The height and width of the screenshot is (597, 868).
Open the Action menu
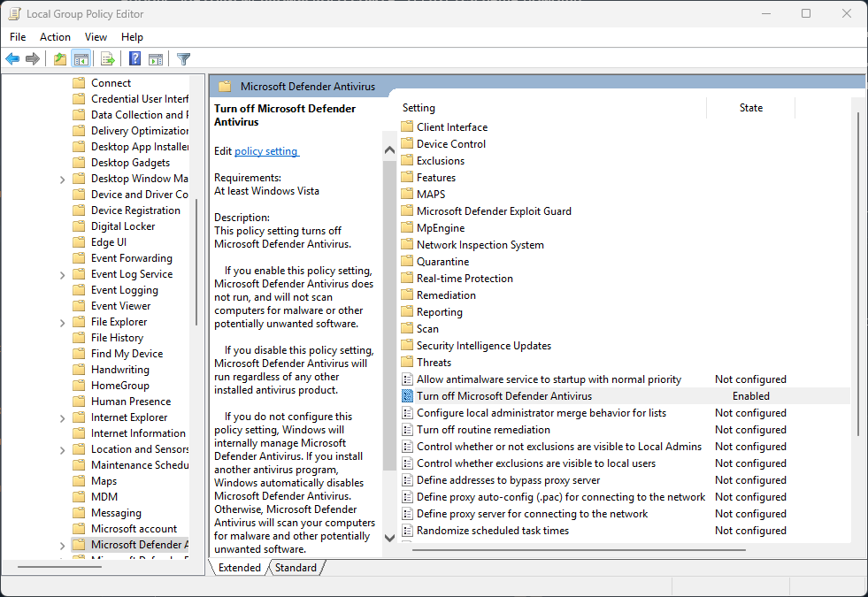(x=55, y=37)
